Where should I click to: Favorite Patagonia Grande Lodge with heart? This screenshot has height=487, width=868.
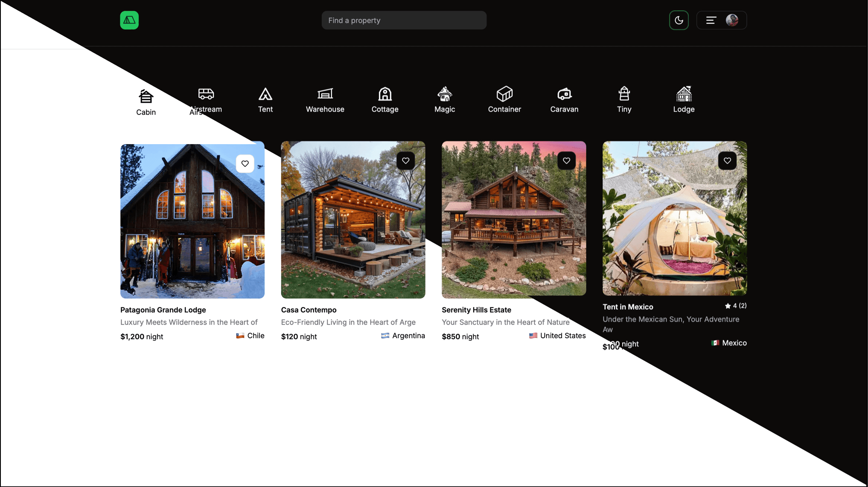coord(245,164)
